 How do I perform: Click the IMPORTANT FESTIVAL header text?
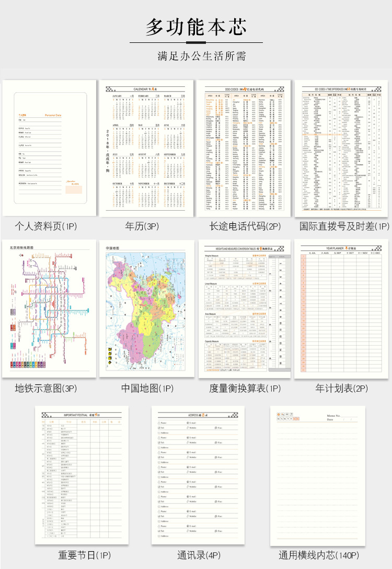pyautogui.click(x=82, y=415)
